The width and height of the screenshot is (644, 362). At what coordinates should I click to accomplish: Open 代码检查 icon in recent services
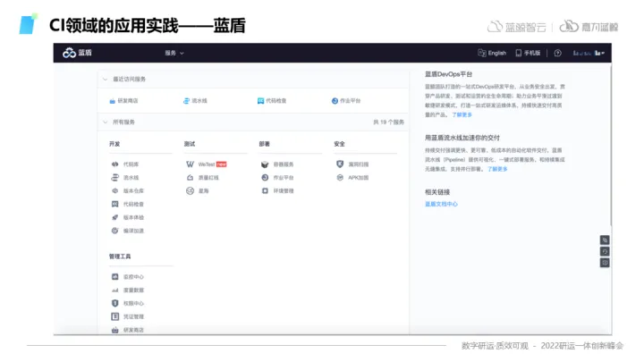click(x=260, y=101)
